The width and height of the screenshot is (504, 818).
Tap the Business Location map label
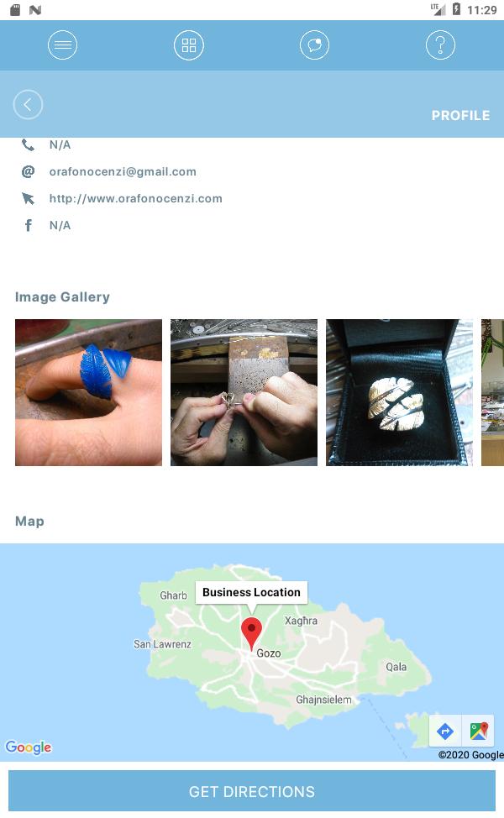(251, 593)
